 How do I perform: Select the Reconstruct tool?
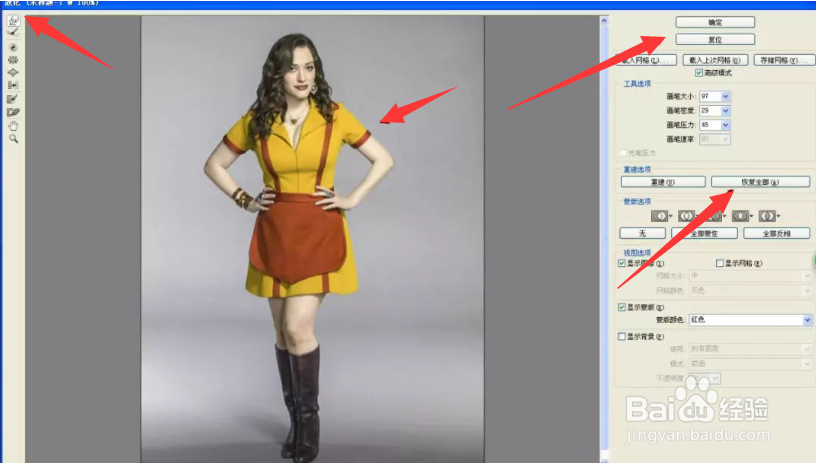14,33
